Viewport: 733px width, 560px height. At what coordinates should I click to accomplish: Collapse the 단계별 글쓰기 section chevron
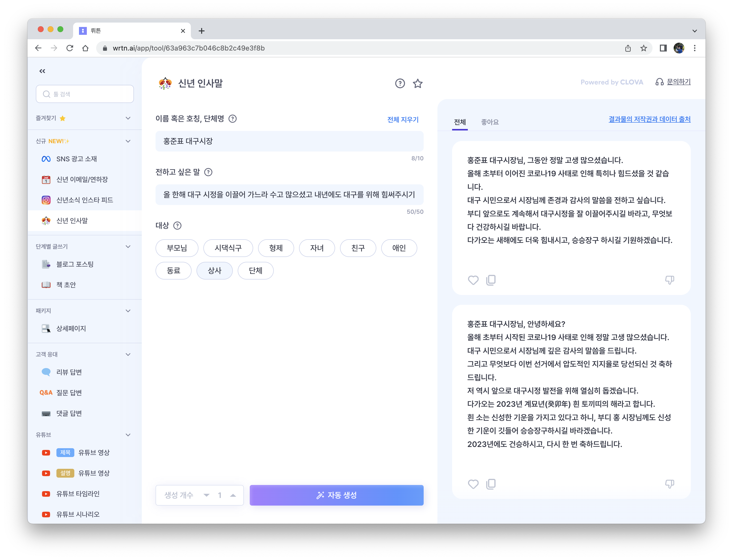pyautogui.click(x=128, y=247)
